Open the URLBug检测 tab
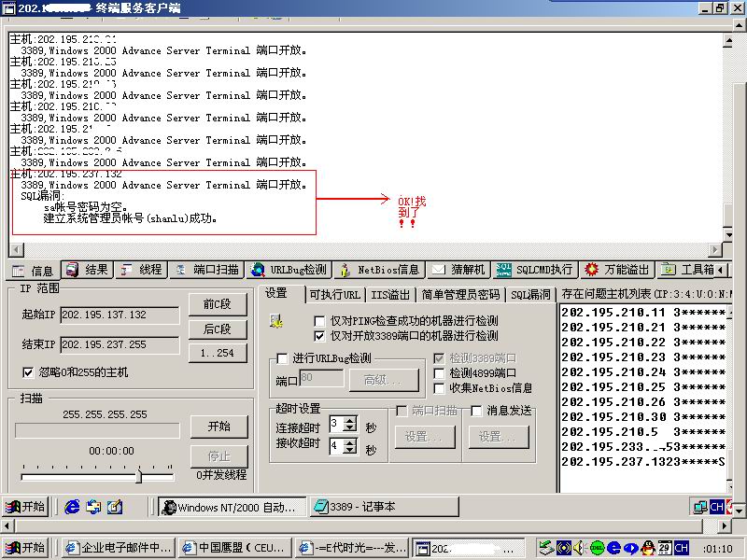Viewport: 747px width, 560px height. pos(289,270)
